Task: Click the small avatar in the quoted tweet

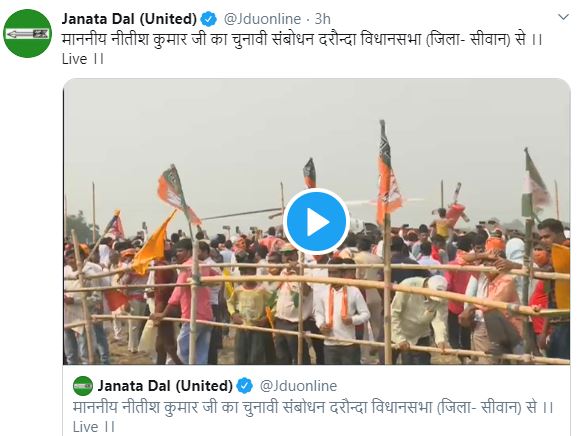Action: [83, 386]
